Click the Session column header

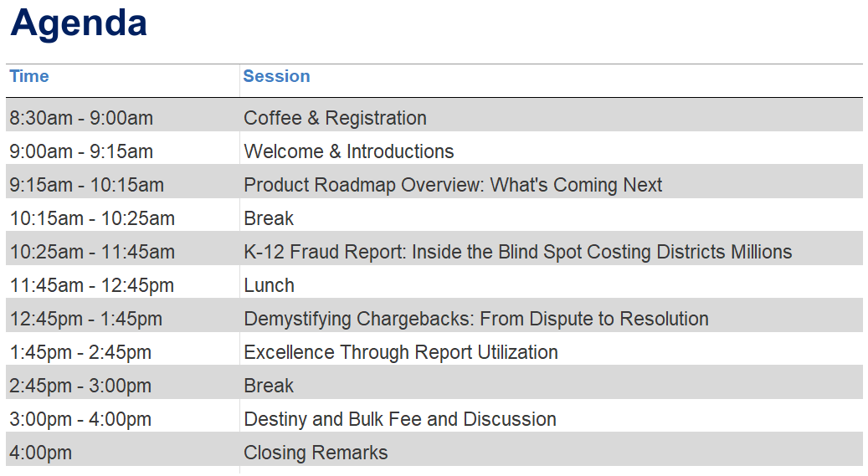click(x=276, y=76)
